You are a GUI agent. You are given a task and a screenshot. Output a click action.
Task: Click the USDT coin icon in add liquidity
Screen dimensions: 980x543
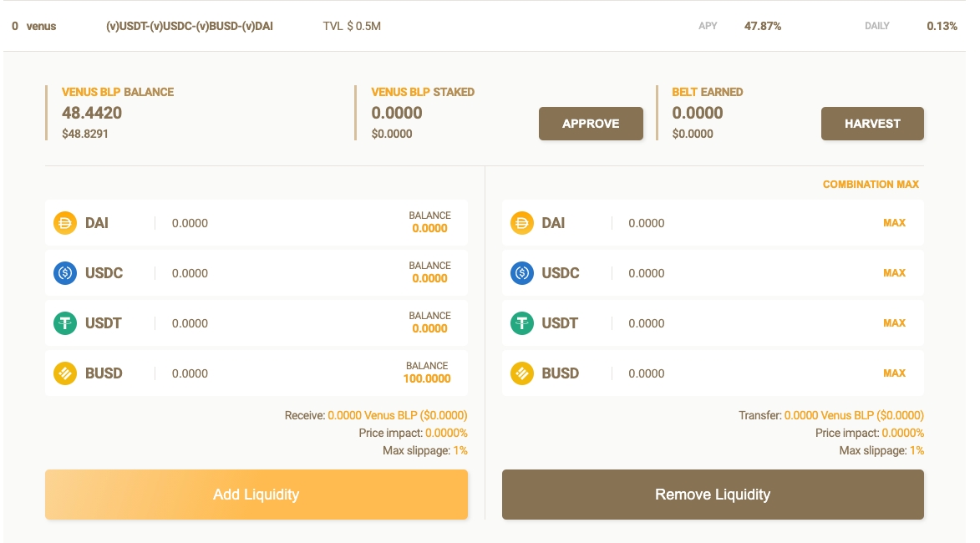pos(65,323)
